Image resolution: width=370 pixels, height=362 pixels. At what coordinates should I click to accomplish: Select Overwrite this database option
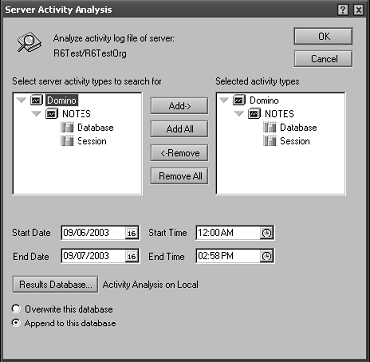tap(16, 309)
